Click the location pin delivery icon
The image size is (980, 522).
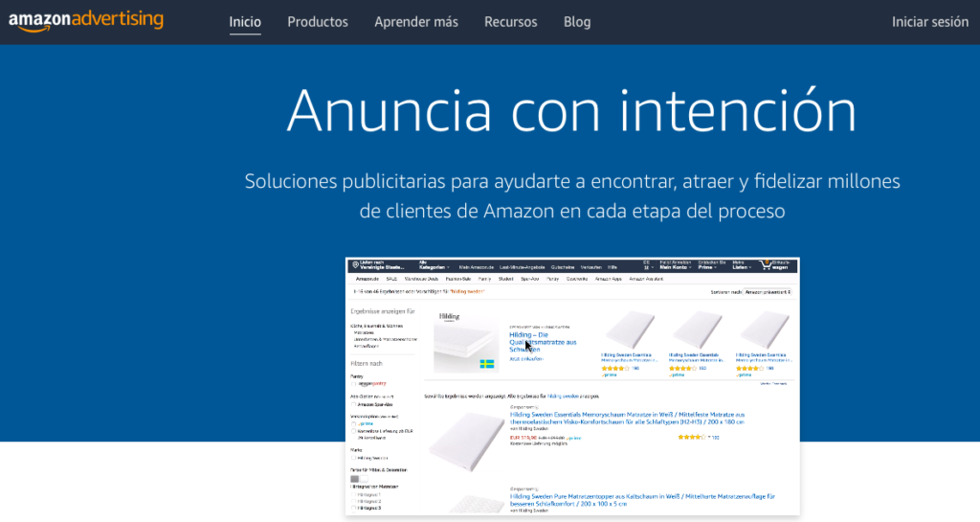point(354,265)
